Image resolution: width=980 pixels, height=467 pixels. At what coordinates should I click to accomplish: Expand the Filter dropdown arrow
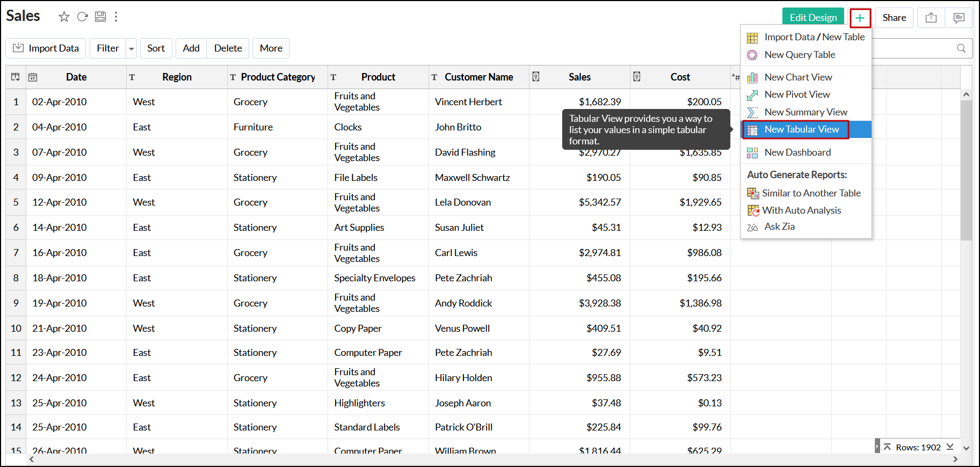pos(132,49)
